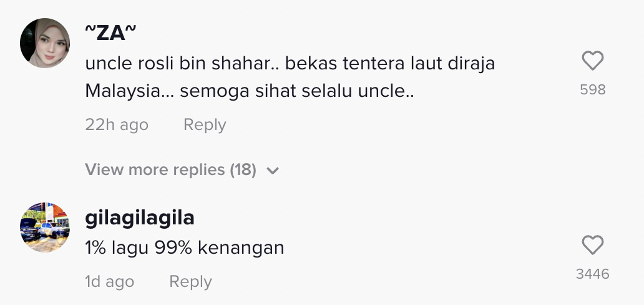Click the 22h ago timestamp

click(117, 125)
